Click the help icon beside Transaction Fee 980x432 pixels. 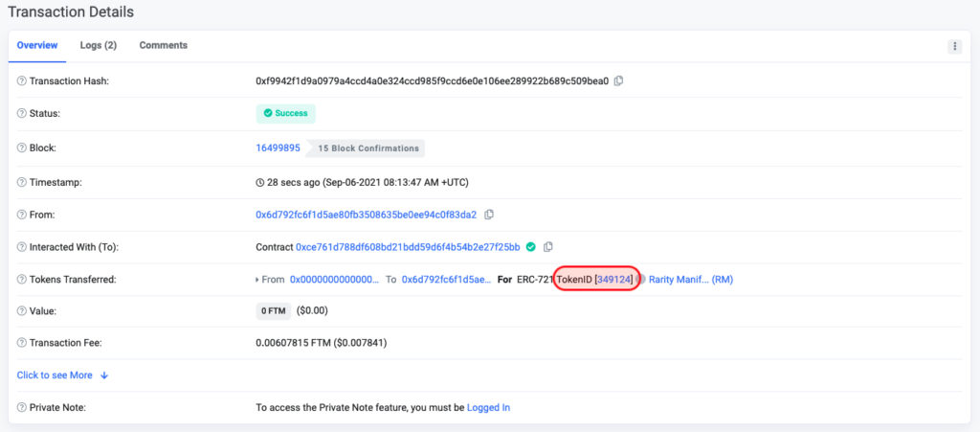(x=22, y=343)
